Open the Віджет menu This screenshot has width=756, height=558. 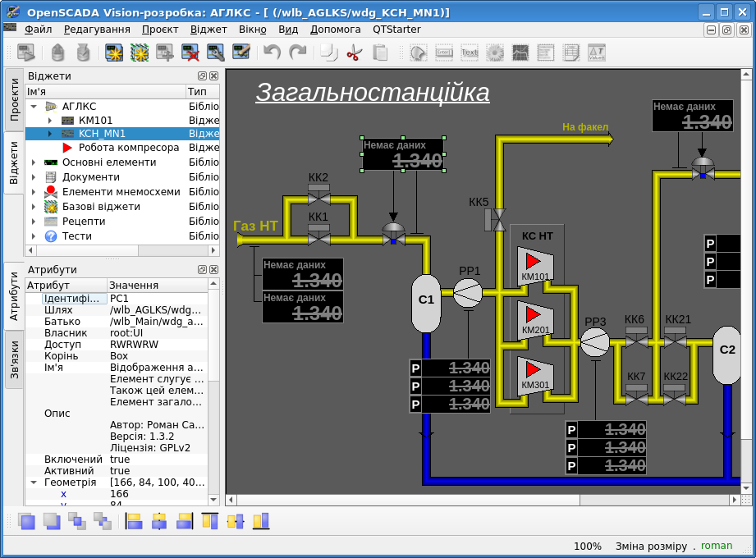208,29
